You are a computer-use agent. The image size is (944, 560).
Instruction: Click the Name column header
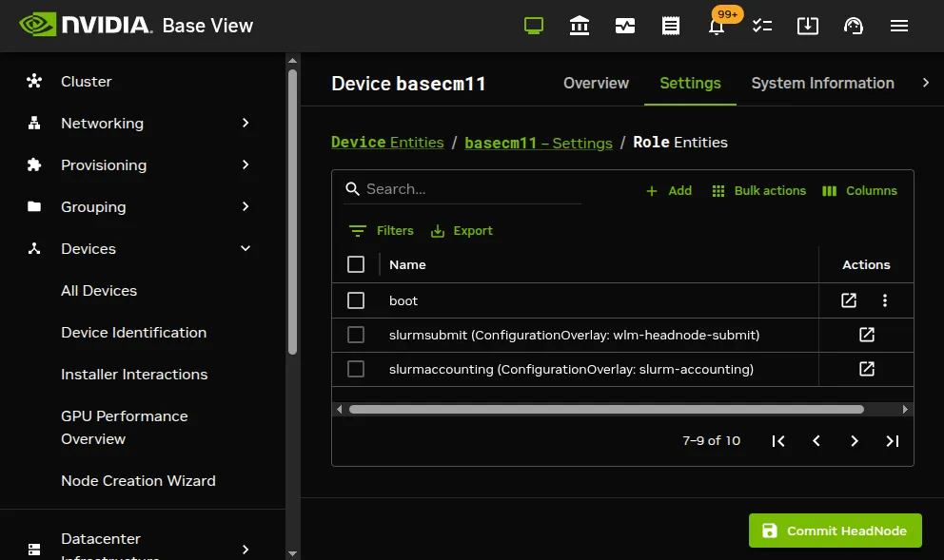coord(407,264)
